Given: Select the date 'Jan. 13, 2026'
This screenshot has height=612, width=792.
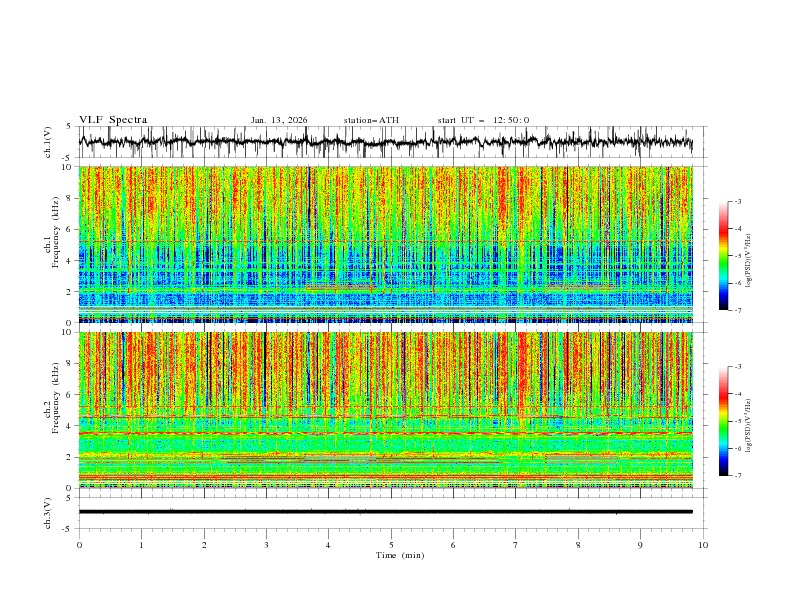Looking at the screenshot, I should pyautogui.click(x=279, y=120).
